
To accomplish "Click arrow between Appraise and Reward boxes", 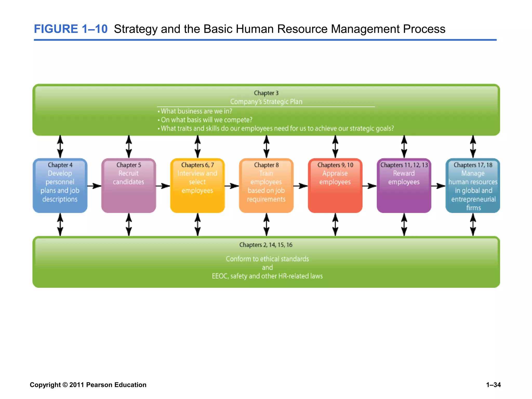I will [x=369, y=186].
